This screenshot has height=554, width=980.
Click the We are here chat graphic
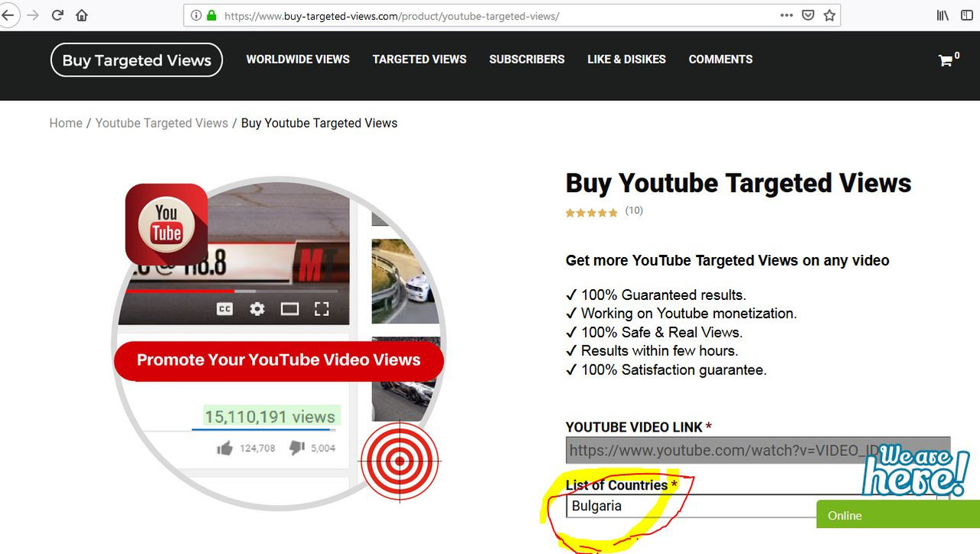click(916, 470)
